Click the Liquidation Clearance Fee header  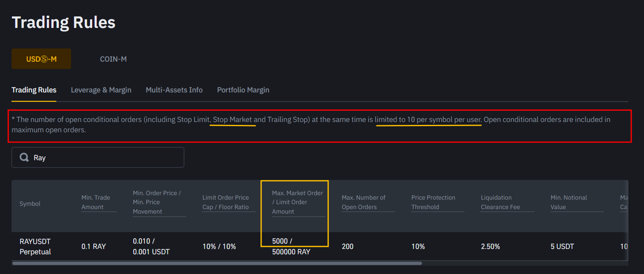pyautogui.click(x=500, y=202)
